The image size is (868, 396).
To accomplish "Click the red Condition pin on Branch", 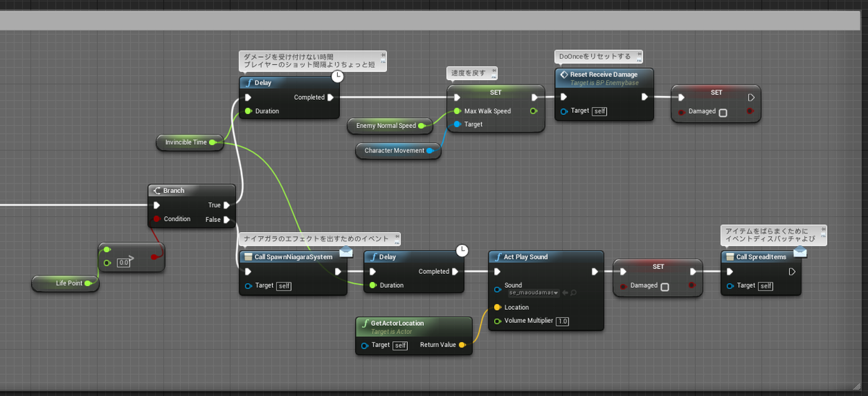I will click(156, 219).
